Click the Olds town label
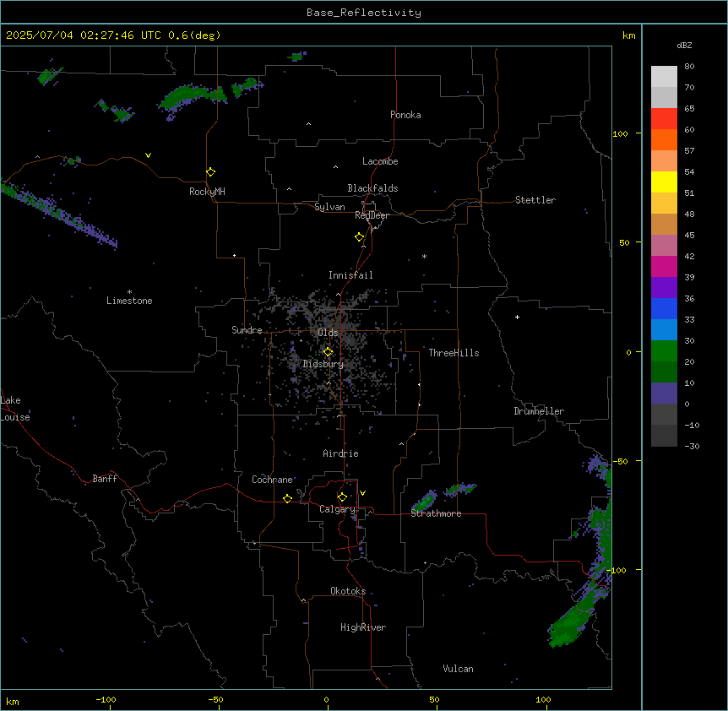728x711 pixels. click(x=328, y=333)
